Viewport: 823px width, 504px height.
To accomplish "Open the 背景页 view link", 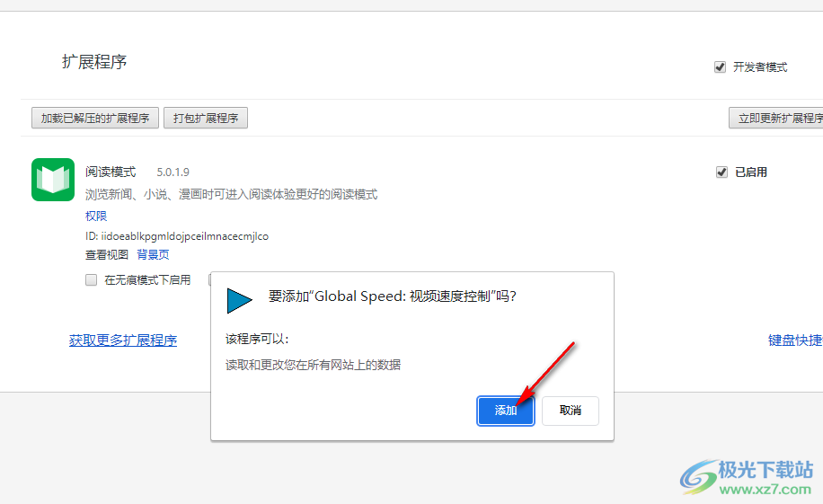I will tap(153, 254).
